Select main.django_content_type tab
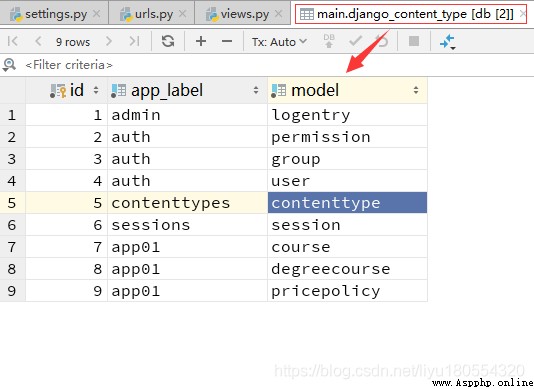Viewport: 534px width, 389px height. (x=410, y=14)
